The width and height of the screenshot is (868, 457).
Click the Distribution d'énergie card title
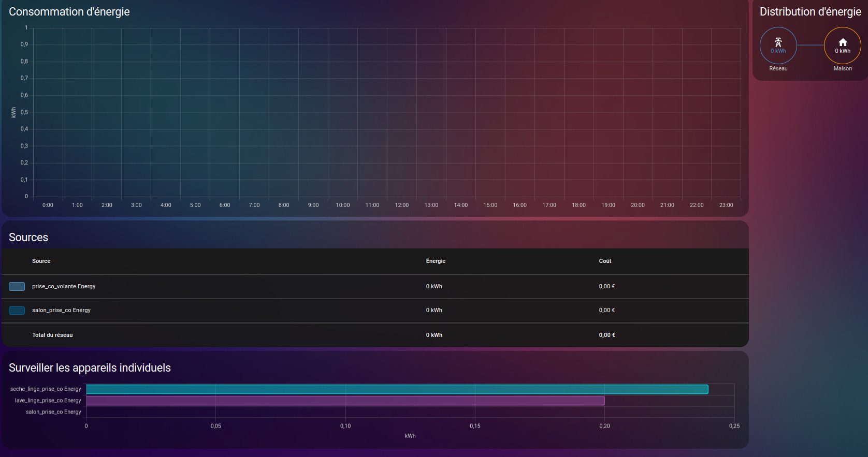(x=810, y=12)
